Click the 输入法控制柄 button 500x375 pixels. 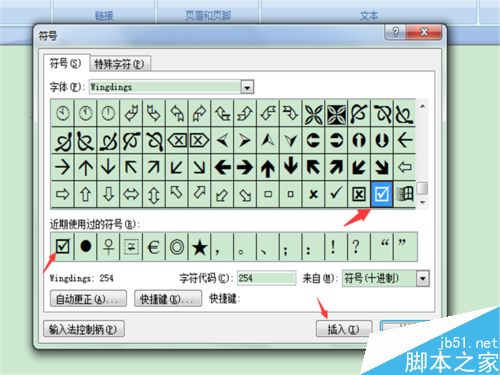pyautogui.click(x=84, y=329)
